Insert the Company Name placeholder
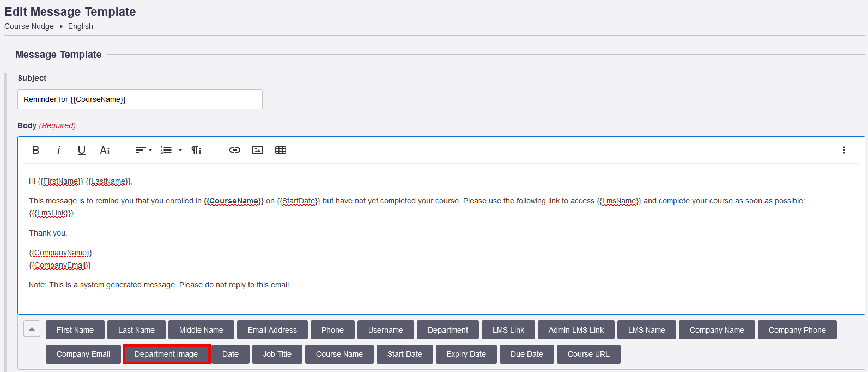The height and width of the screenshot is (372, 868). tap(717, 330)
